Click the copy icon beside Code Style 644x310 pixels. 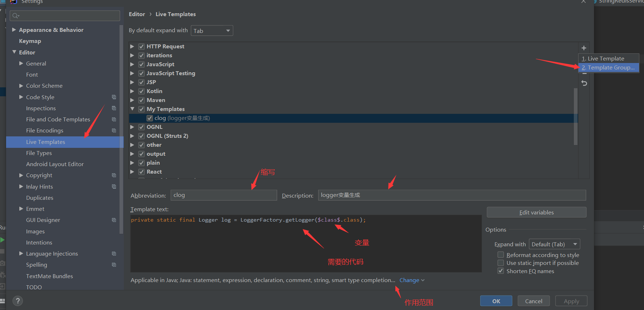(114, 97)
